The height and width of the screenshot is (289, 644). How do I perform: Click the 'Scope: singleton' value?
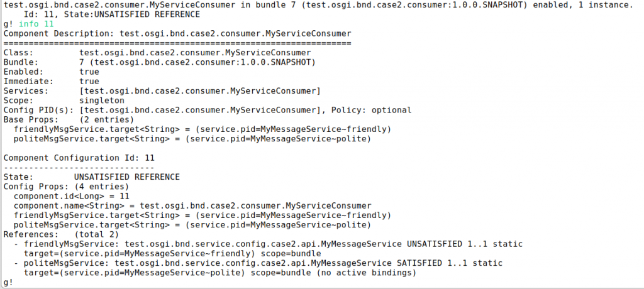coord(102,101)
